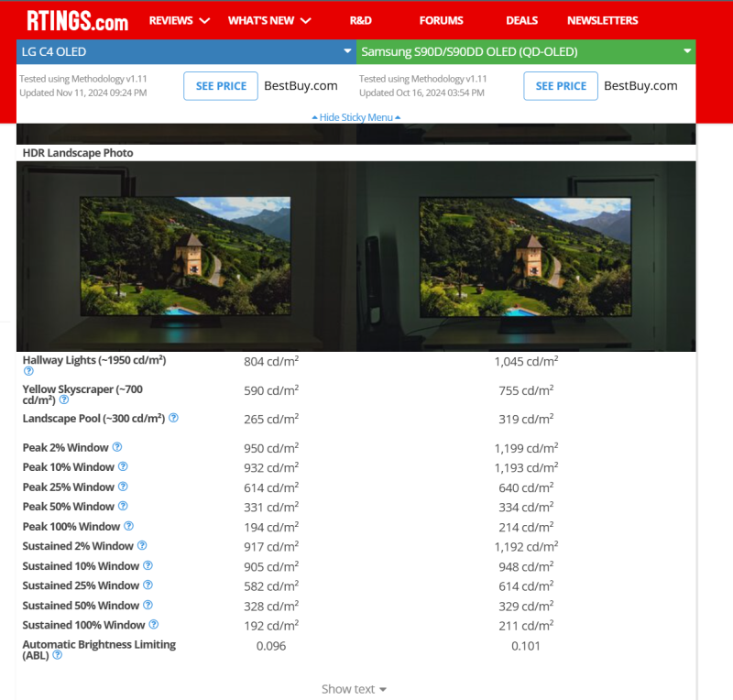Open LG C4 HDR landscape photo

tap(186, 257)
